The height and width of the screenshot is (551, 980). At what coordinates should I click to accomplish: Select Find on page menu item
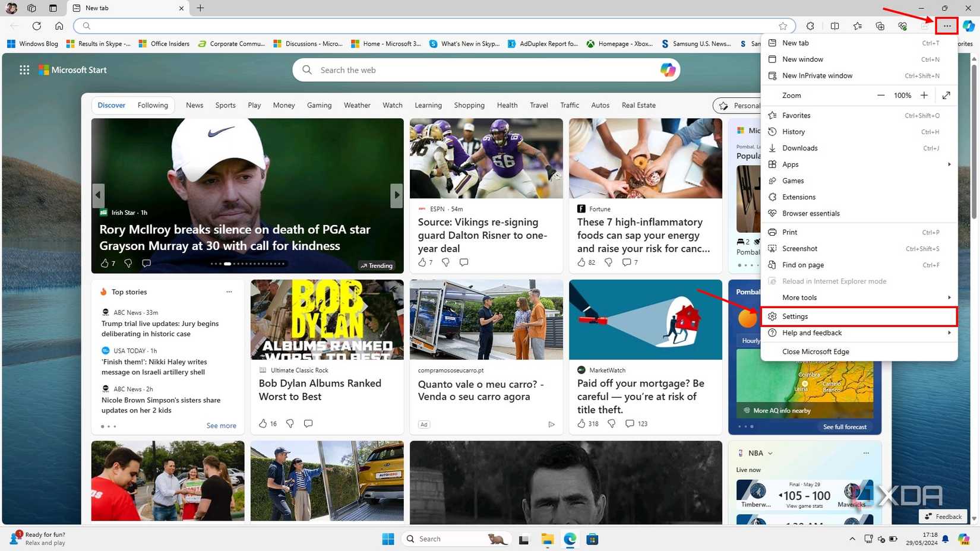click(859, 265)
